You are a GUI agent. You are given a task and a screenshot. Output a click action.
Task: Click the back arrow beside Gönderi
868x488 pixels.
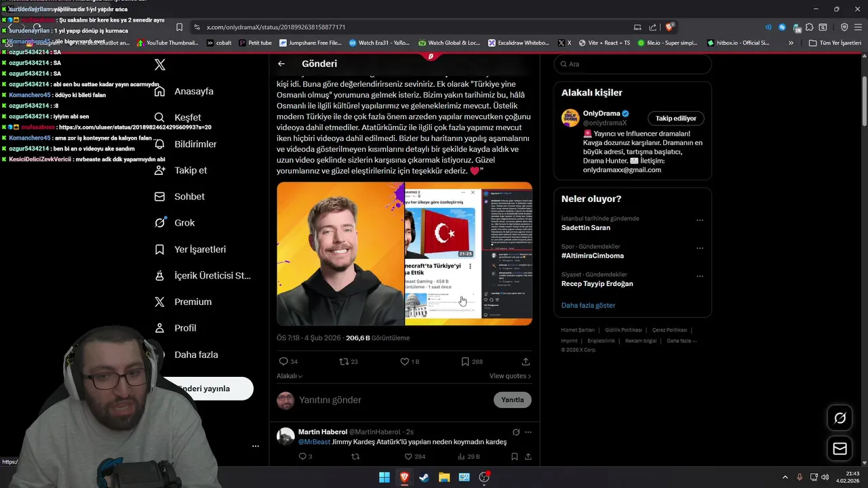point(281,64)
